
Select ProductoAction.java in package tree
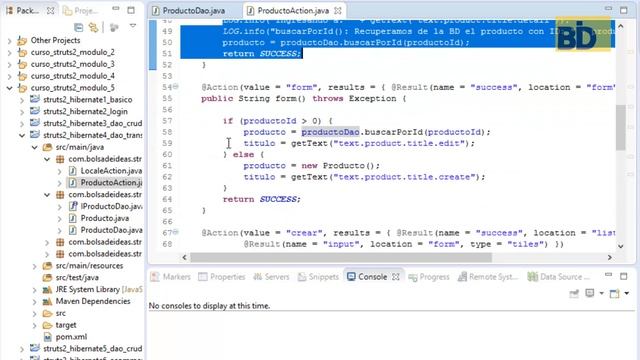click(111, 182)
